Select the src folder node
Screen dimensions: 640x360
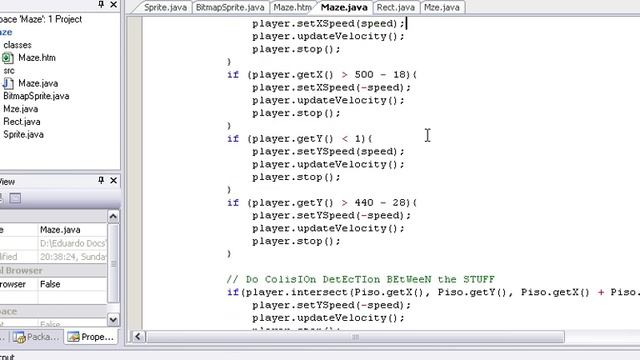click(9, 71)
